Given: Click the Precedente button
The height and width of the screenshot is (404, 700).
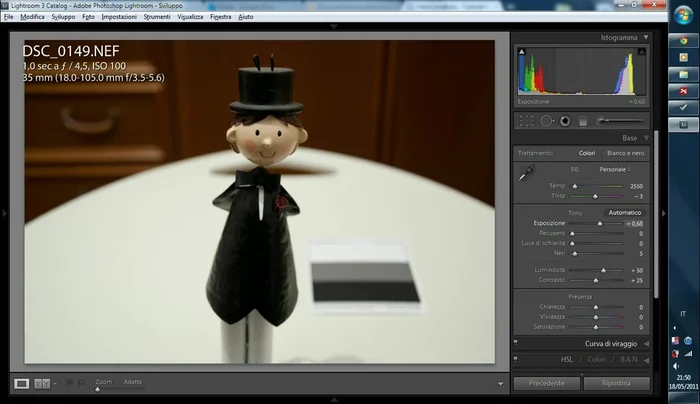Looking at the screenshot, I should click(546, 383).
